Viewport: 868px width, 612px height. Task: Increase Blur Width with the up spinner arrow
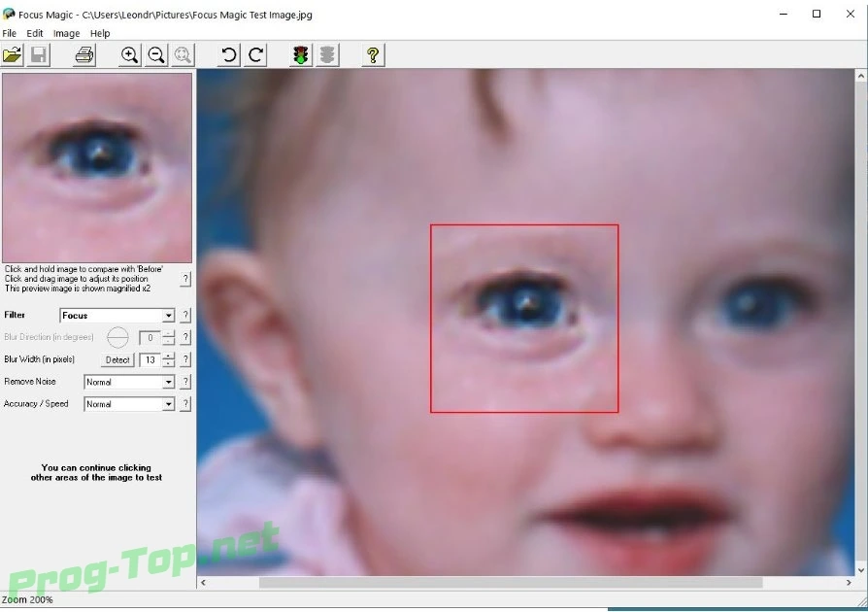[168, 357]
